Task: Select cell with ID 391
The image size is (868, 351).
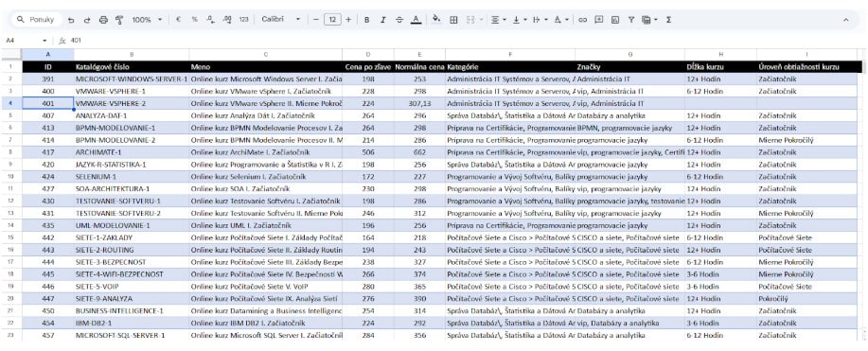Action: 47,79
